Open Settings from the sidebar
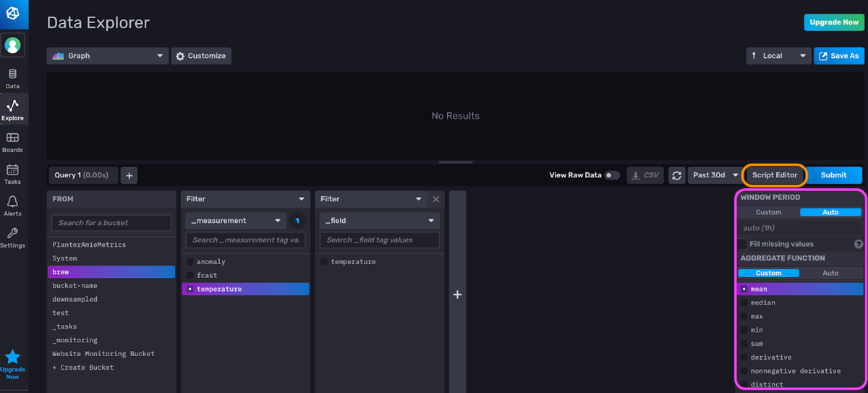Screen dimensions: 868x393 pos(12,237)
